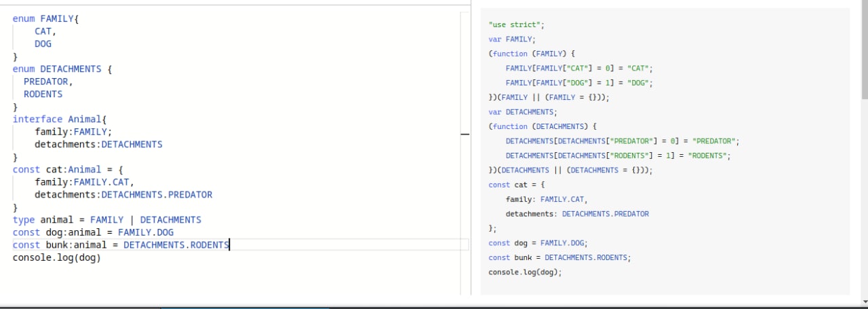Click 'detachments:DETACHMENTS.PREDATOR' line in editor
Viewport: 868px width, 309px height.
(x=123, y=195)
